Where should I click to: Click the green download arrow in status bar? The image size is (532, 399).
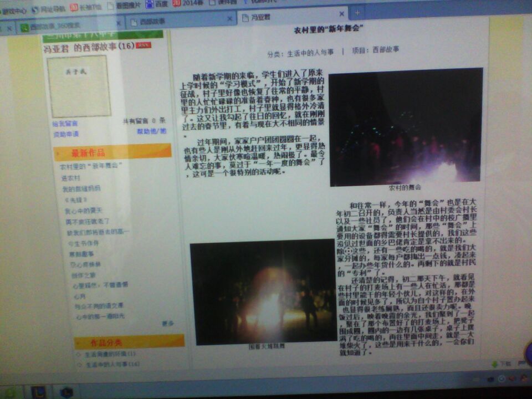pyautogui.click(x=495, y=364)
